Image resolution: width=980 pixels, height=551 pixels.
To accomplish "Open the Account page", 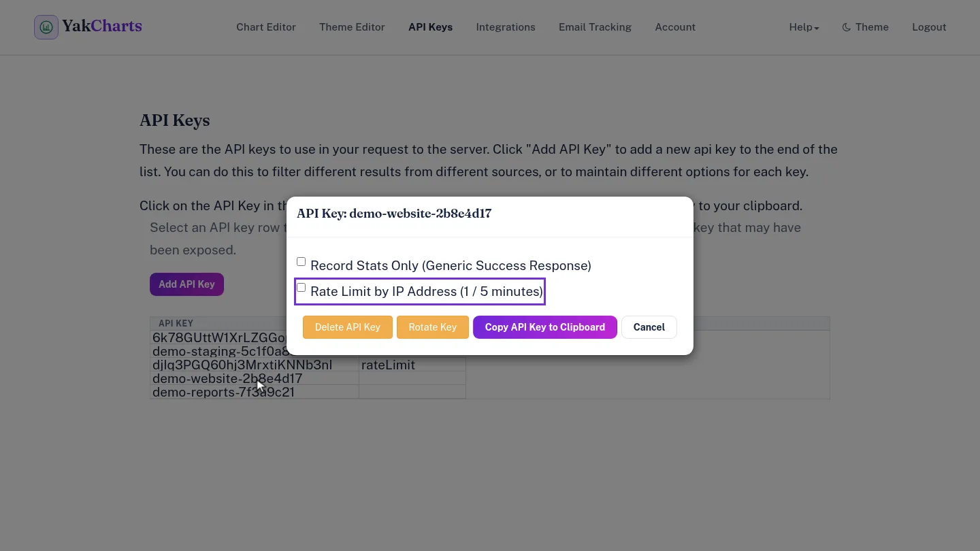I will coord(675,27).
